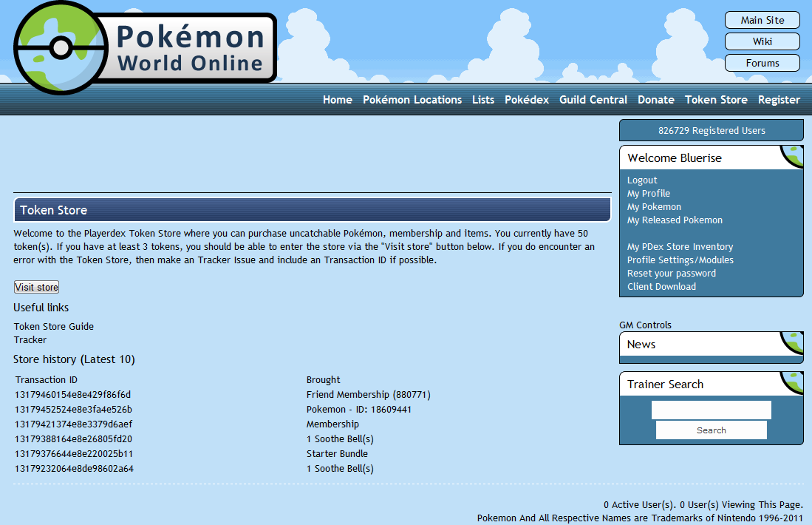Open the Token Store Guide link
The height and width of the screenshot is (525, 812).
(54, 326)
